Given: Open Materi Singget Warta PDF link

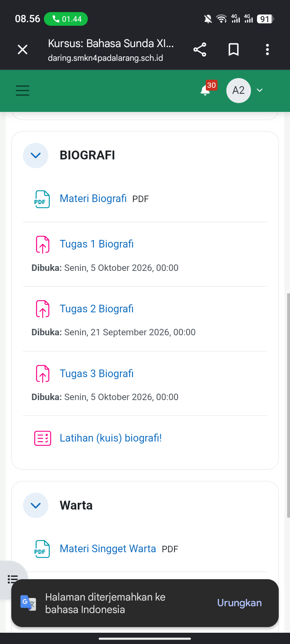Looking at the screenshot, I should [x=108, y=549].
